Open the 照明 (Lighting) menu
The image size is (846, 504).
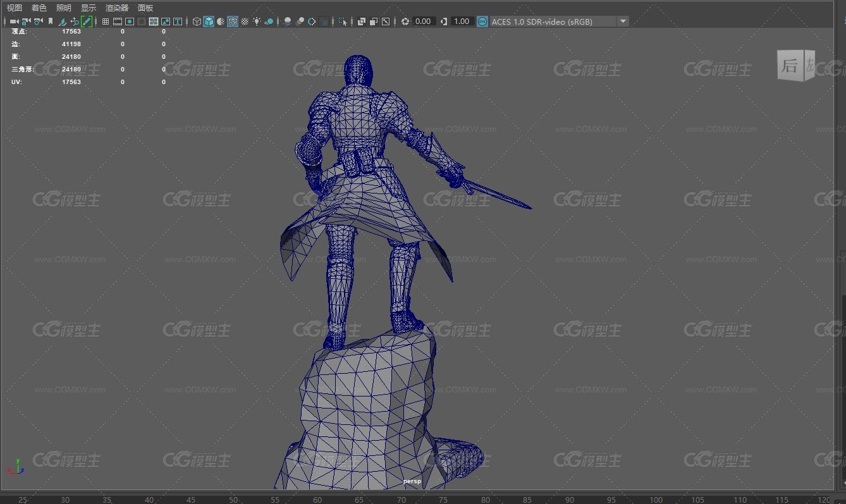point(64,8)
